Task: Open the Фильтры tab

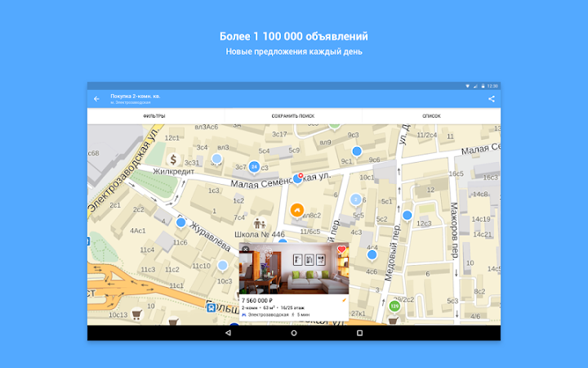Action: tap(154, 116)
